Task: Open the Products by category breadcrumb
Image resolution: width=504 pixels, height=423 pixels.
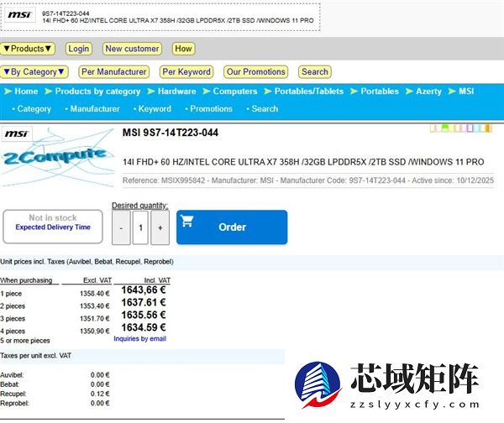Action: pos(97,91)
